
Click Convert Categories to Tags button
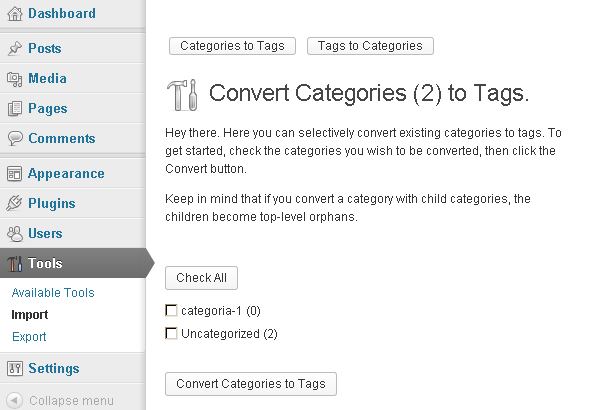coord(251,384)
